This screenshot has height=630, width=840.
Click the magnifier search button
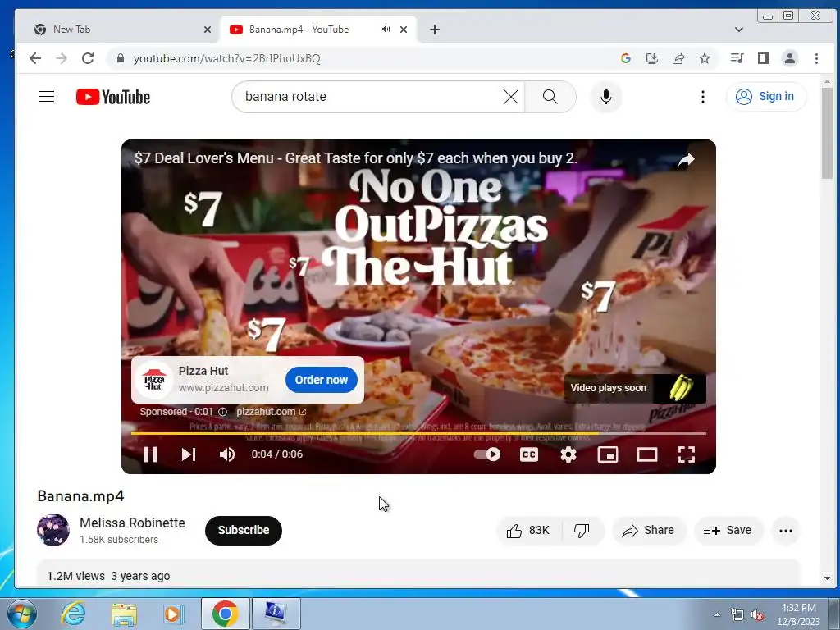pyautogui.click(x=550, y=97)
